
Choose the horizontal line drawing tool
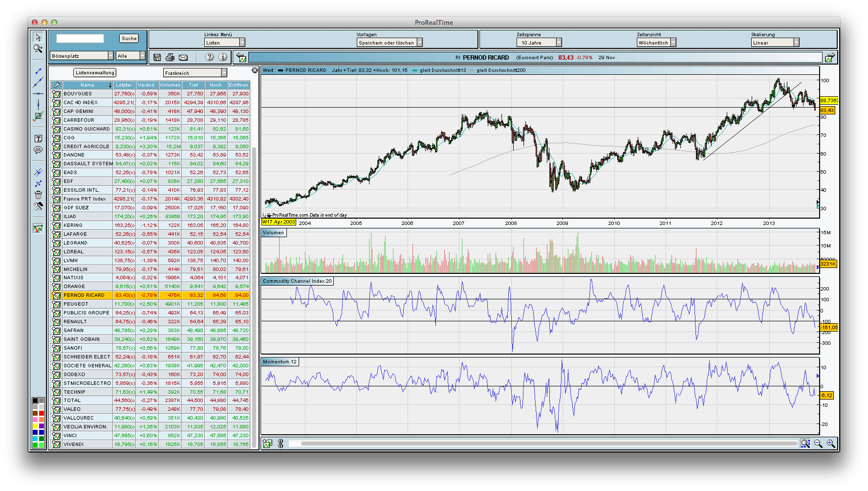(38, 93)
